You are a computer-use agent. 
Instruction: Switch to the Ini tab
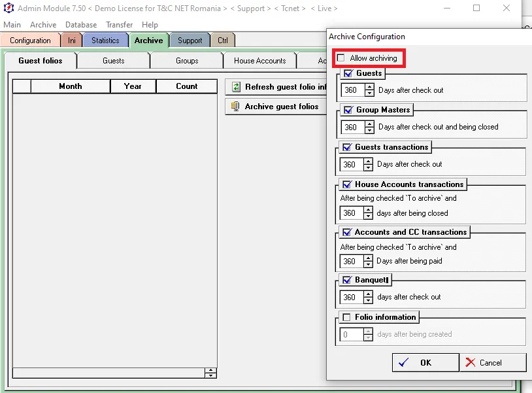72,41
